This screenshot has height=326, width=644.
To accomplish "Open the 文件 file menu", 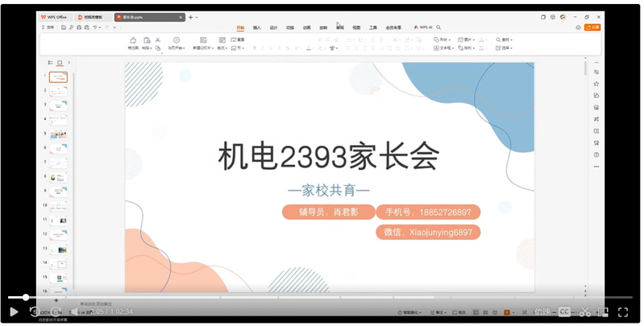I will click(x=48, y=27).
